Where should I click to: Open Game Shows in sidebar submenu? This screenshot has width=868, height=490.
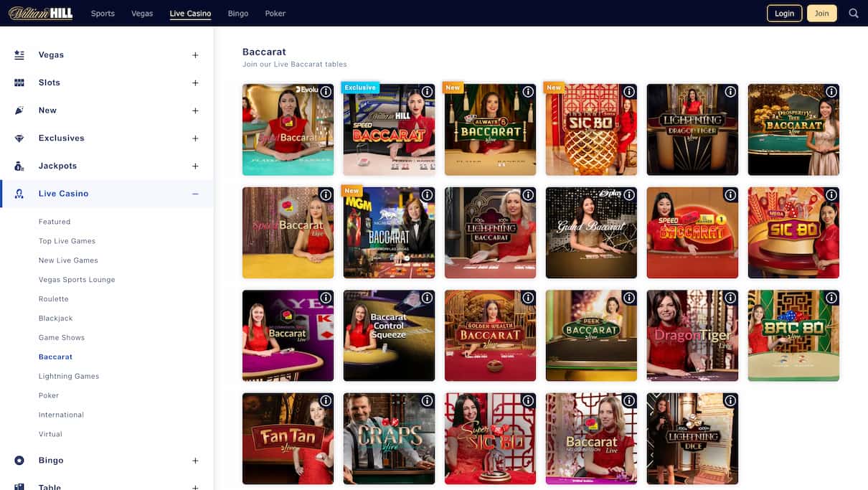[62, 338]
